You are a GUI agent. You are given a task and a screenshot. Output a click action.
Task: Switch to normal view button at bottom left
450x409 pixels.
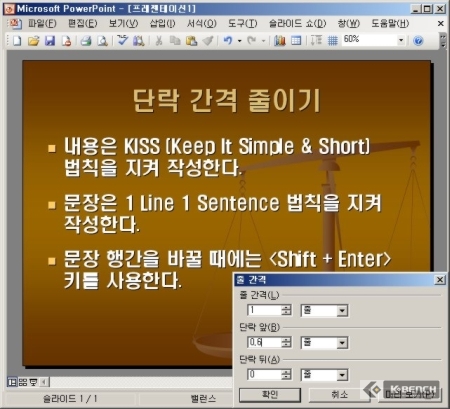pos(12,382)
